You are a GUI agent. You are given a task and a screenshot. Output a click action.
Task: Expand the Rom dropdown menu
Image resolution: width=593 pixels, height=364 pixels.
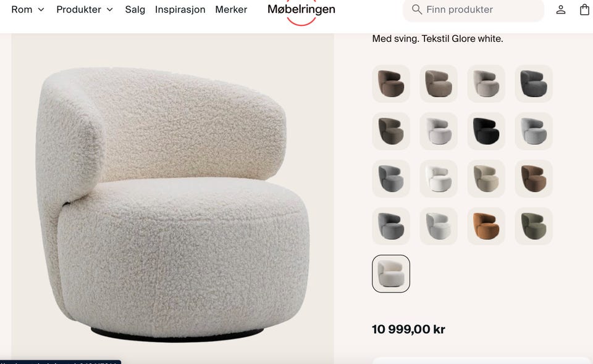[x=28, y=9]
